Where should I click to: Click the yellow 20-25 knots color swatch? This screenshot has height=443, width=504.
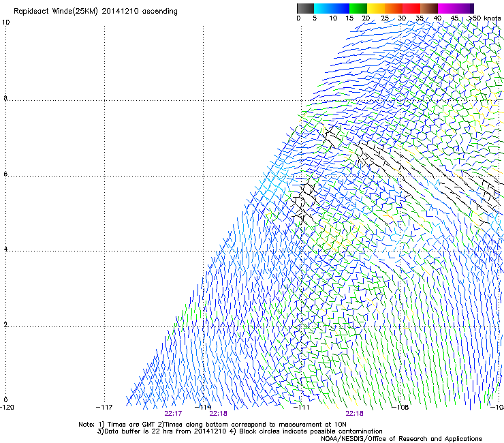[376, 8]
